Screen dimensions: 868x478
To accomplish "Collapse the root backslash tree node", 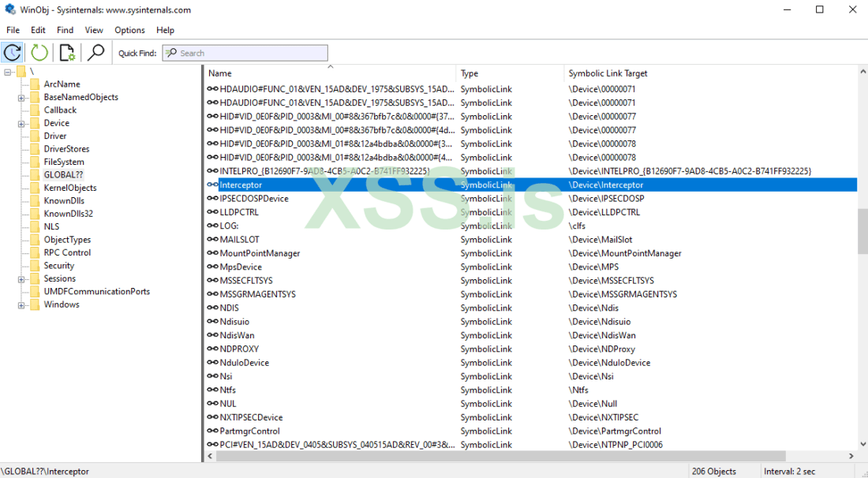I will pyautogui.click(x=8, y=72).
